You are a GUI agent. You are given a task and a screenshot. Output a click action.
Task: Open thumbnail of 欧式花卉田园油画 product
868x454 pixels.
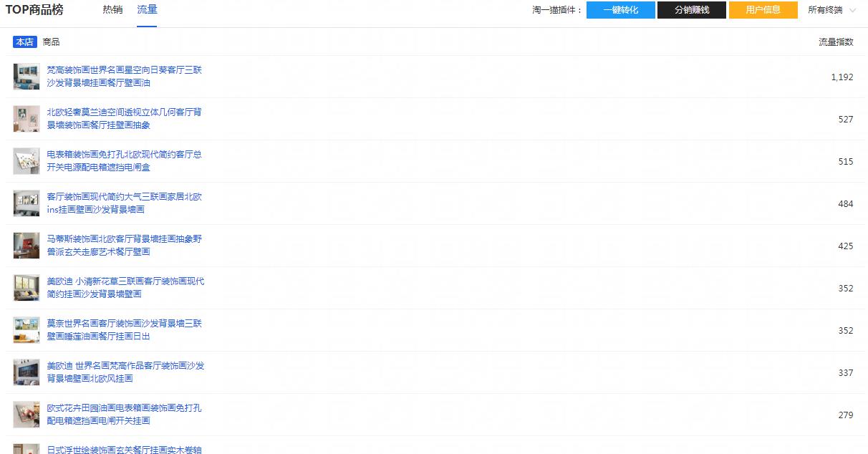point(26,415)
